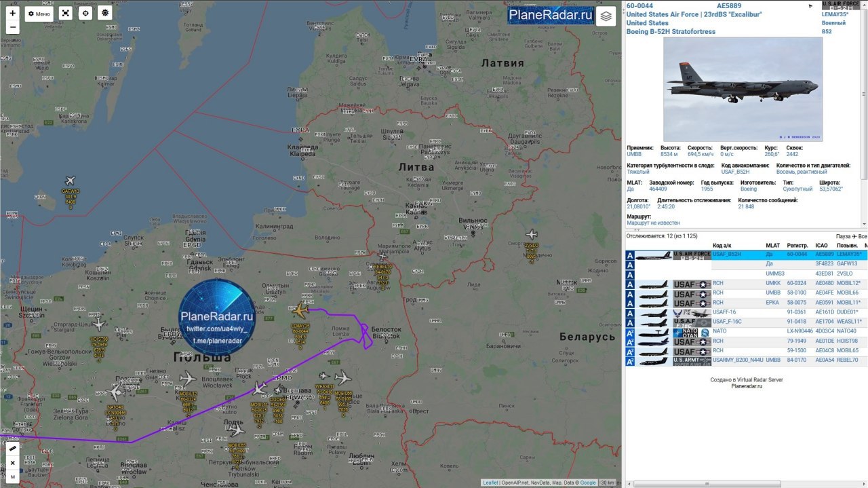The height and width of the screenshot is (488, 868).
Task: Click 'Маршрут не известен' route text
Action: point(653,223)
